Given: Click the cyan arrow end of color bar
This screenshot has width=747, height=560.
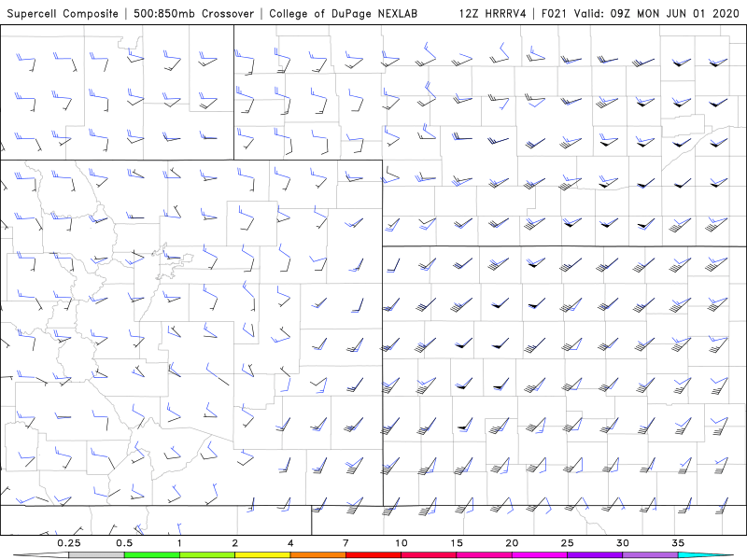Looking at the screenshot, I should point(706,555).
